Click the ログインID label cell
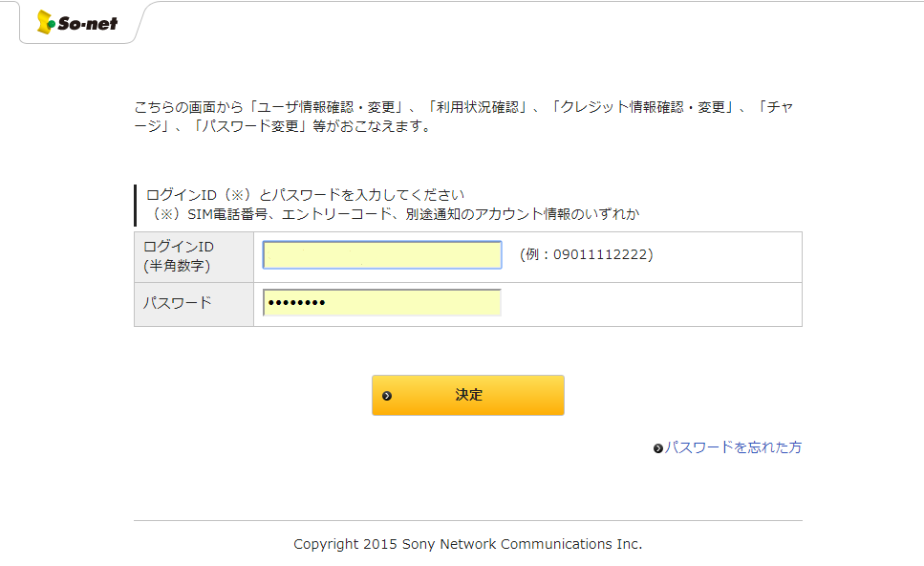Viewport: 924px width, 566px height. (x=194, y=257)
